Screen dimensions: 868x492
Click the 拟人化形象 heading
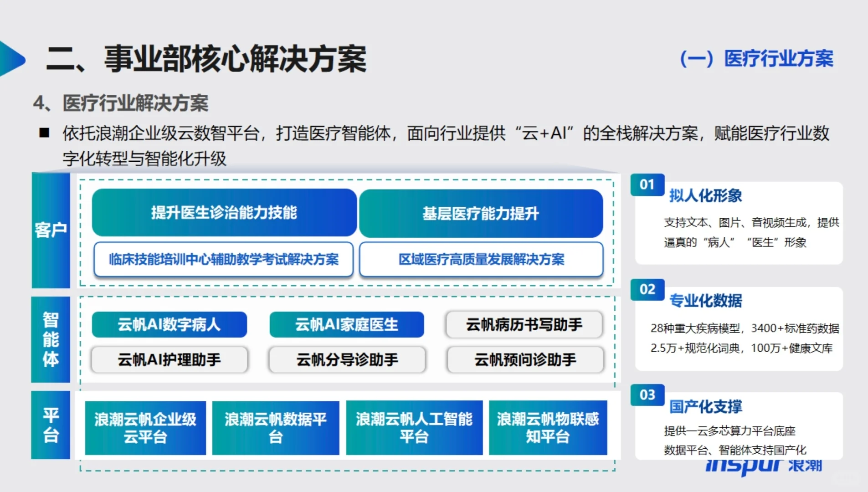[x=705, y=196]
